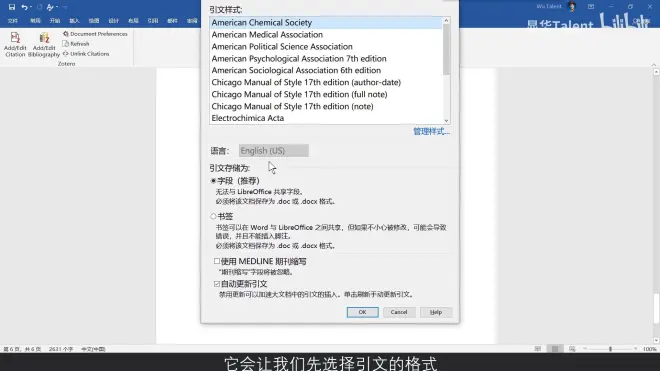
Task: Open the Customize Quick Access Toolbar dropdown
Action: [65, 7]
